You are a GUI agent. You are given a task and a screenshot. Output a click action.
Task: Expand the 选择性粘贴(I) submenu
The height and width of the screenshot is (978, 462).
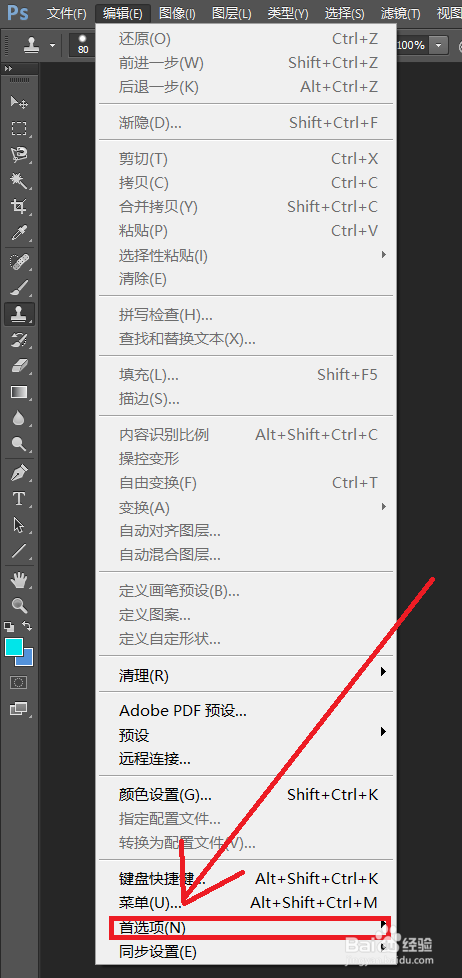pyautogui.click(x=384, y=254)
